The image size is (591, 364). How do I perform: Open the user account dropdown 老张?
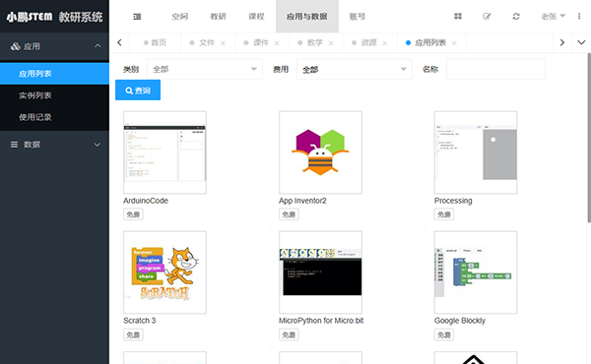point(554,16)
